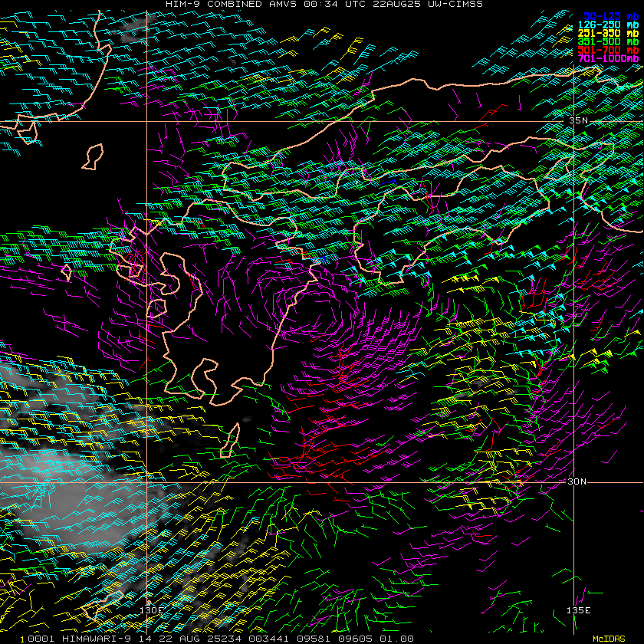
Task: Click the intersection of 35N and 130E gridlines
Action: pos(147,121)
